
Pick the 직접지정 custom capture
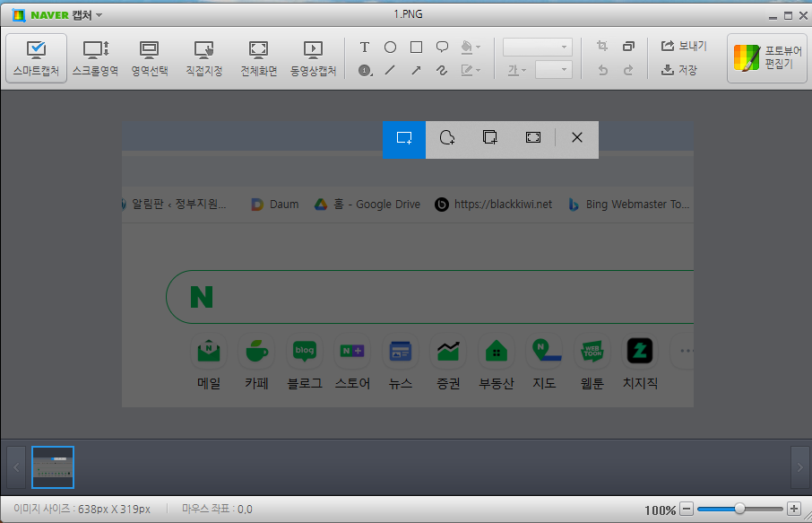point(204,58)
